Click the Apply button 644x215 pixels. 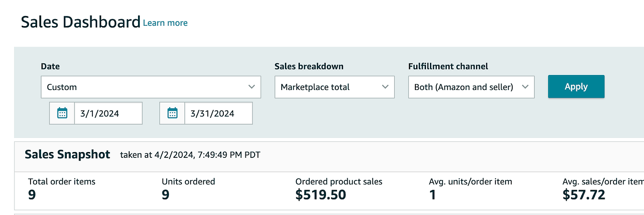576,86
